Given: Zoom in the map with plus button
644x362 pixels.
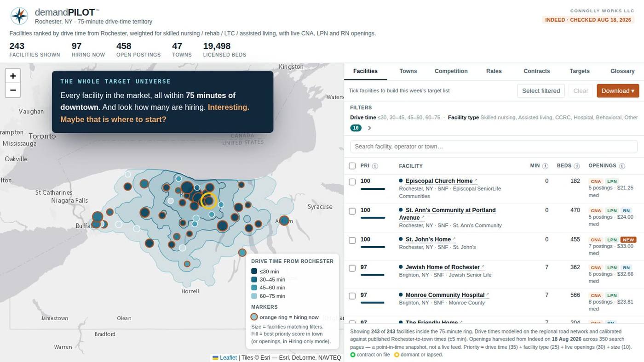Looking at the screenshot, I should 13,76.
